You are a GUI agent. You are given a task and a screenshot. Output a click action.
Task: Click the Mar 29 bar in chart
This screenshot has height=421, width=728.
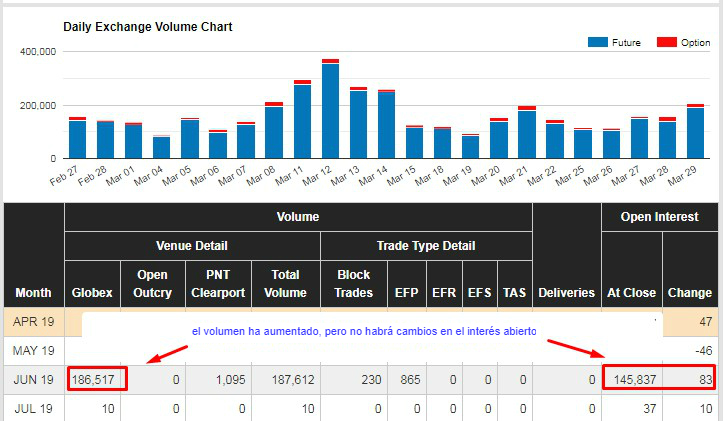point(695,132)
